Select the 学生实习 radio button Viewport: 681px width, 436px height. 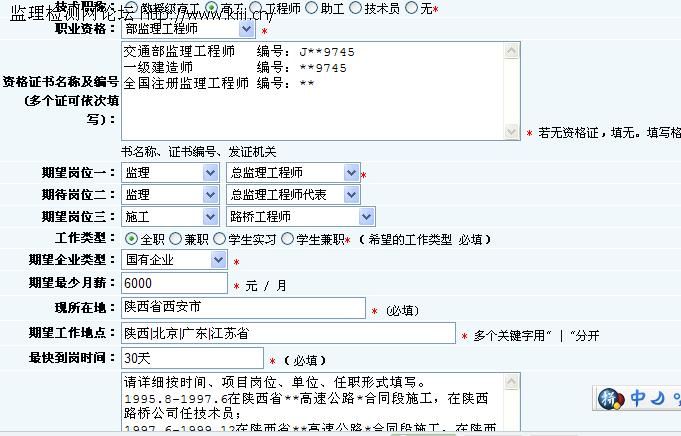click(x=220, y=239)
